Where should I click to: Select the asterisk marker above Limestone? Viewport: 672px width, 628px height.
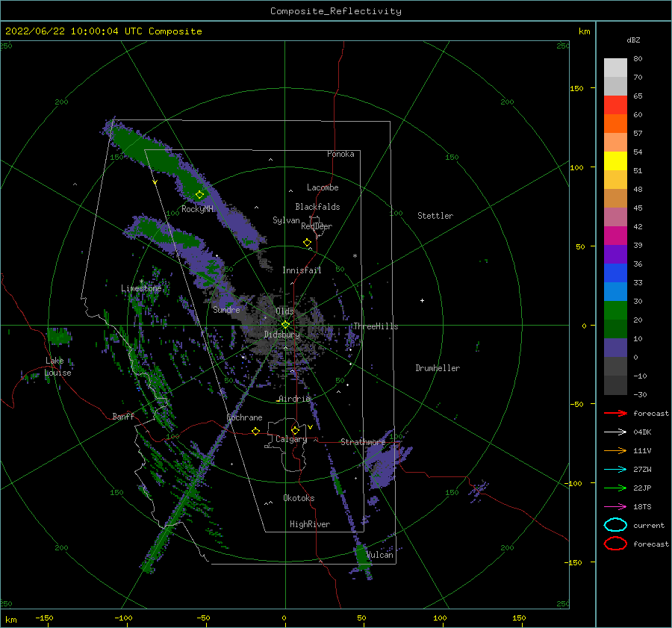point(141,282)
